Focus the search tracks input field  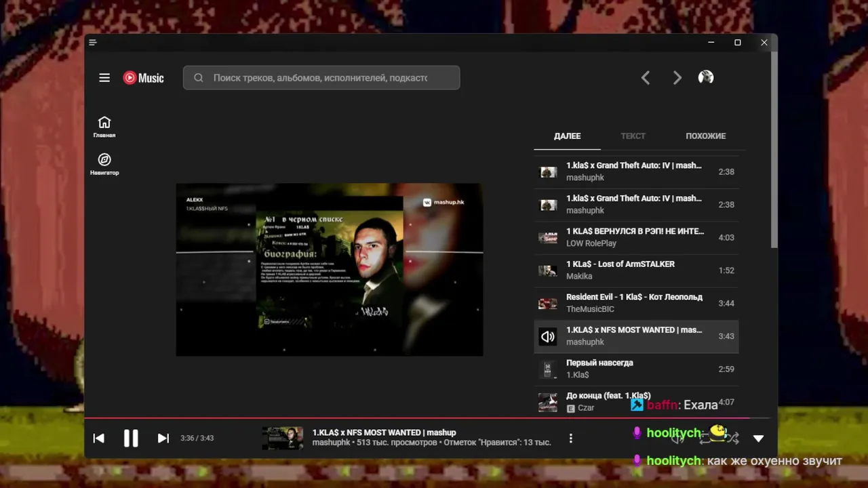coord(321,78)
